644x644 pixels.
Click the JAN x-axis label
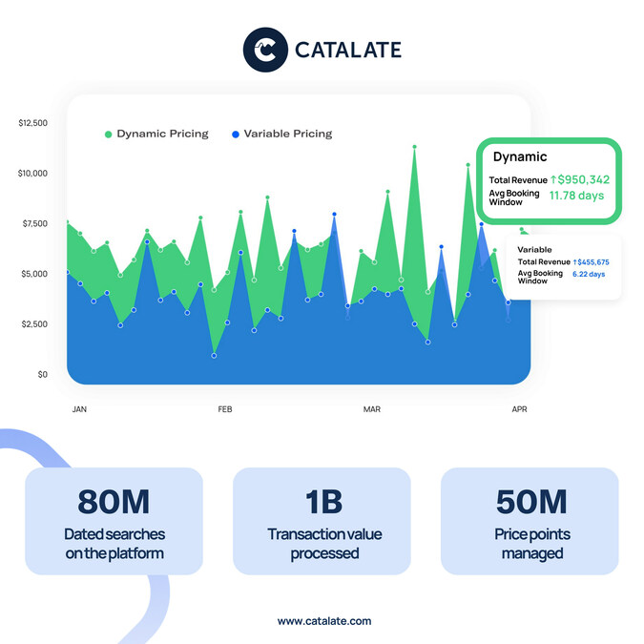click(79, 409)
